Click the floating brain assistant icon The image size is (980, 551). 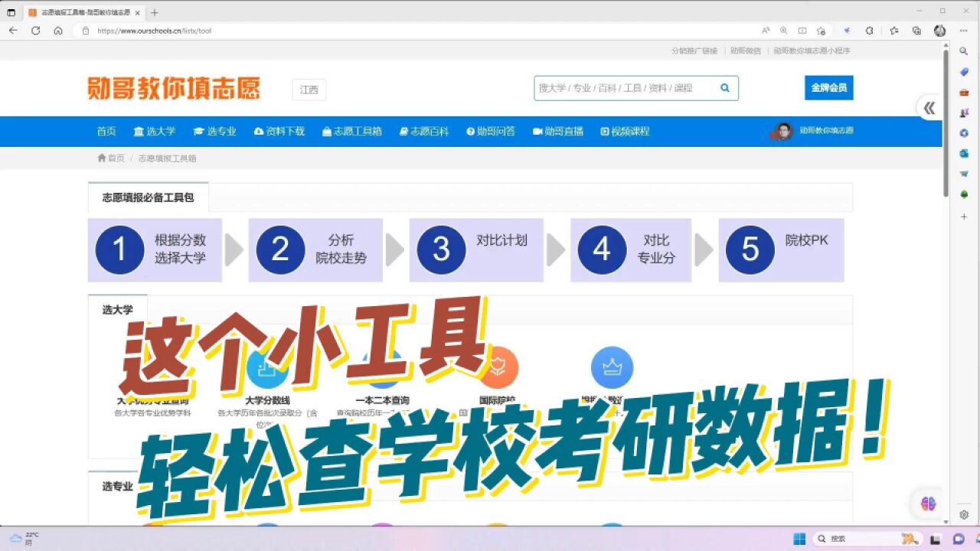click(x=929, y=504)
